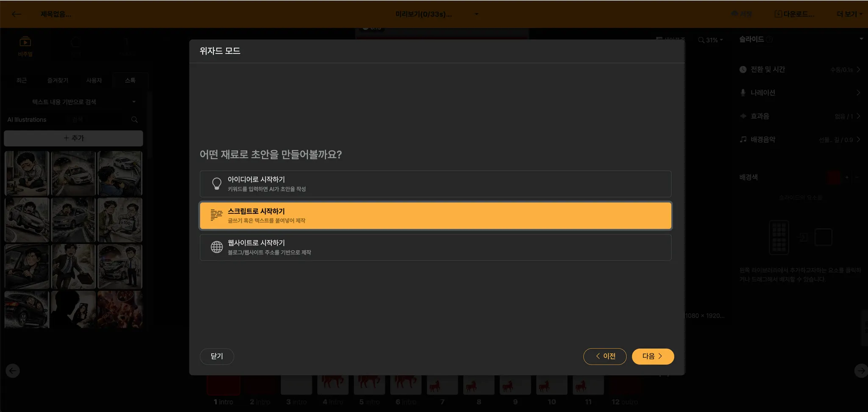This screenshot has height=412, width=868.
Task: Click the 다음 next button
Action: (652, 357)
